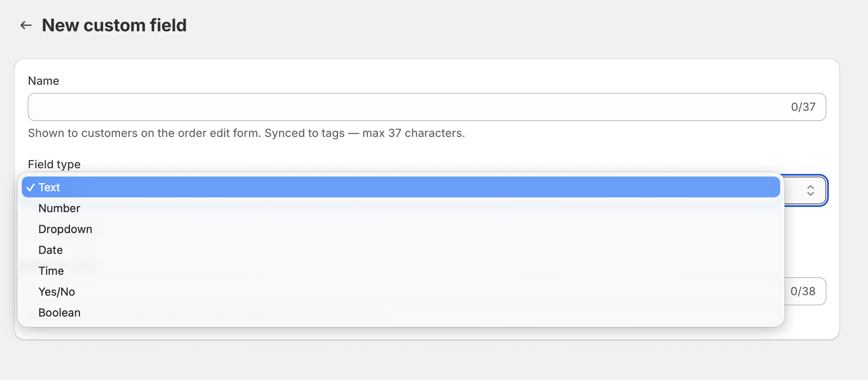868x380 pixels.
Task: Click the up-down chevron of Field type select
Action: (810, 190)
